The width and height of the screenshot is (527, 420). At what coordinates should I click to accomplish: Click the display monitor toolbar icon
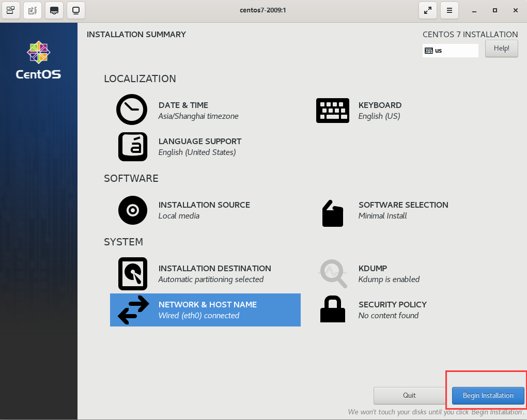[x=76, y=10]
